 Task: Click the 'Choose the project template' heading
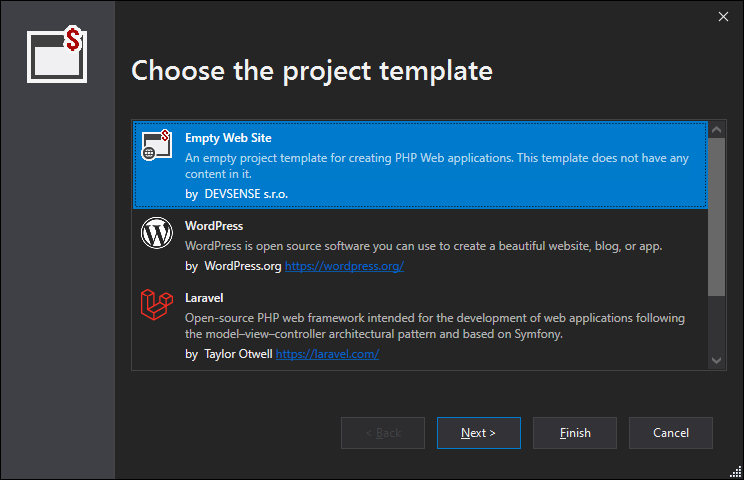tap(312, 71)
